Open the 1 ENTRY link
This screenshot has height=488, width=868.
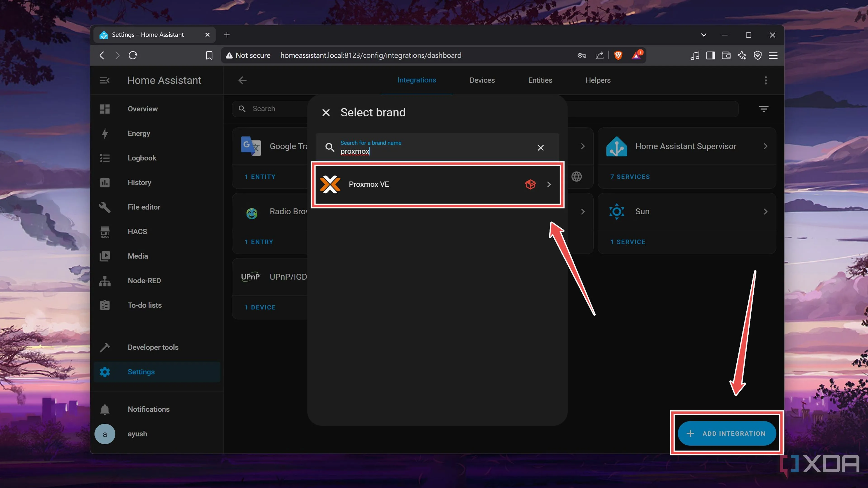[x=259, y=242]
